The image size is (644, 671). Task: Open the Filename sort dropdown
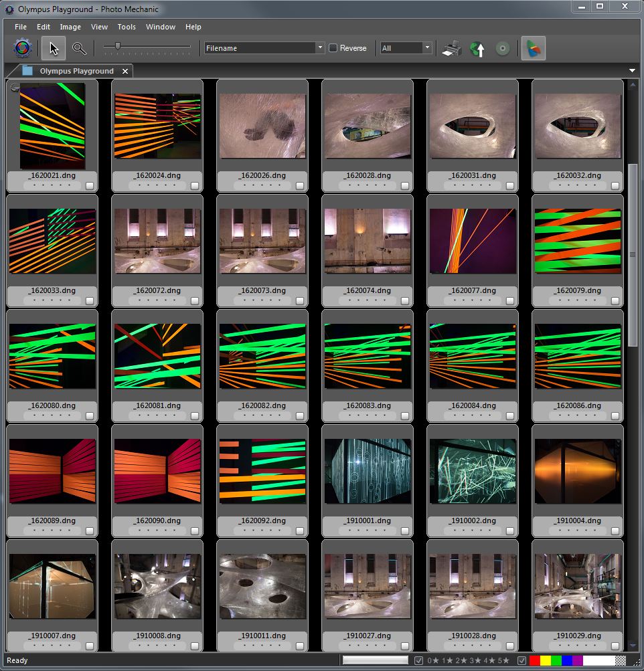click(x=264, y=48)
